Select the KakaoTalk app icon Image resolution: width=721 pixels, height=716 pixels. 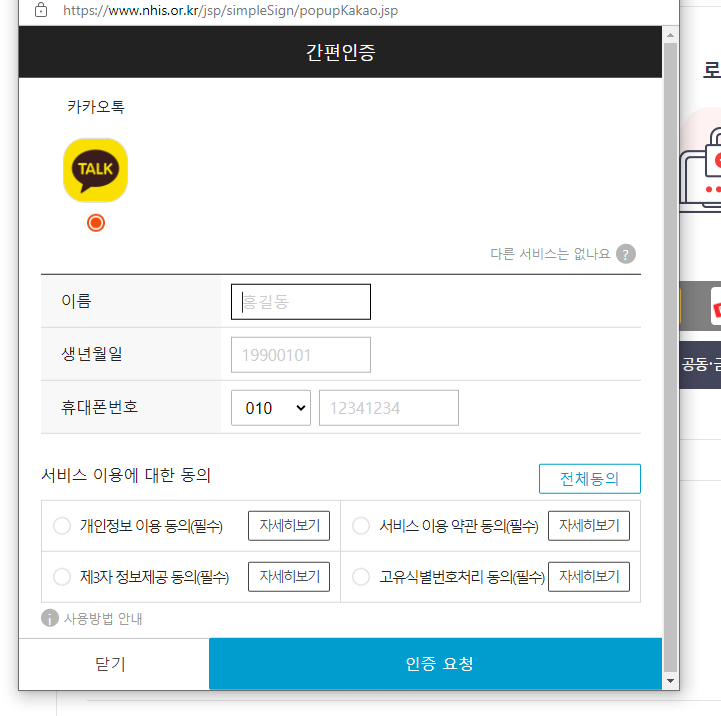(x=95, y=170)
